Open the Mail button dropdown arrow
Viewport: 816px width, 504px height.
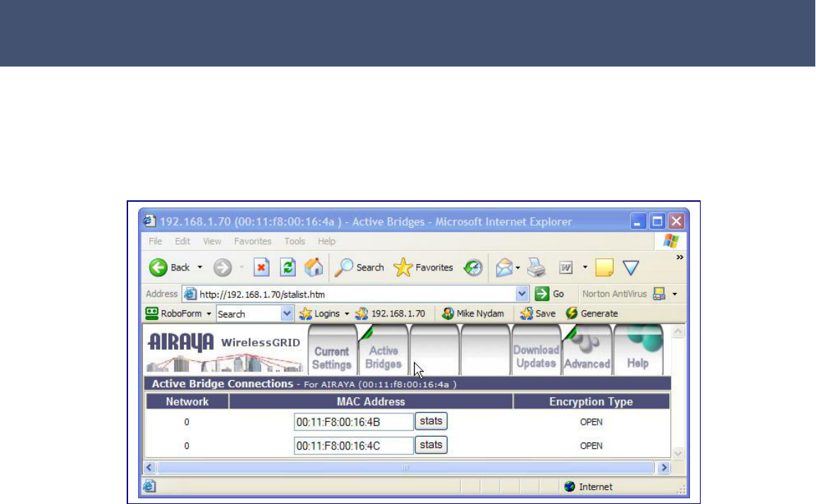[518, 268]
